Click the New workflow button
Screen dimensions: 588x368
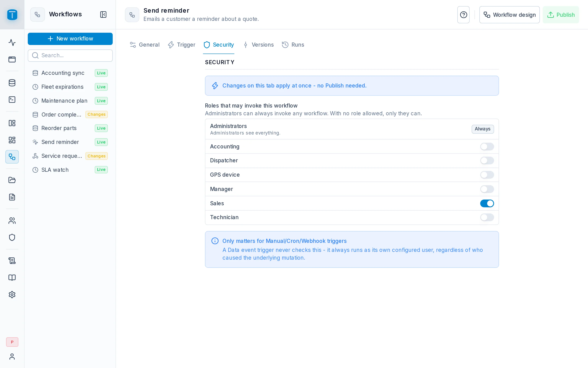70,39
